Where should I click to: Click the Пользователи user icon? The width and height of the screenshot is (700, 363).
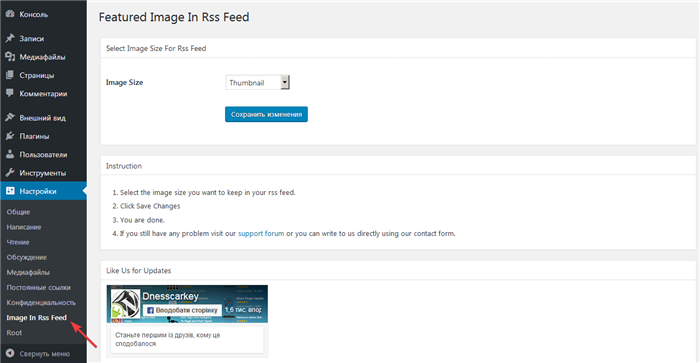tap(10, 154)
